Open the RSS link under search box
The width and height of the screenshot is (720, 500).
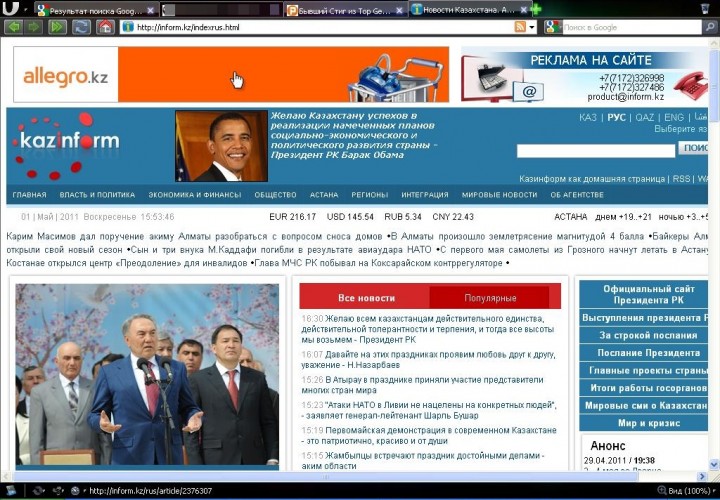(x=681, y=179)
